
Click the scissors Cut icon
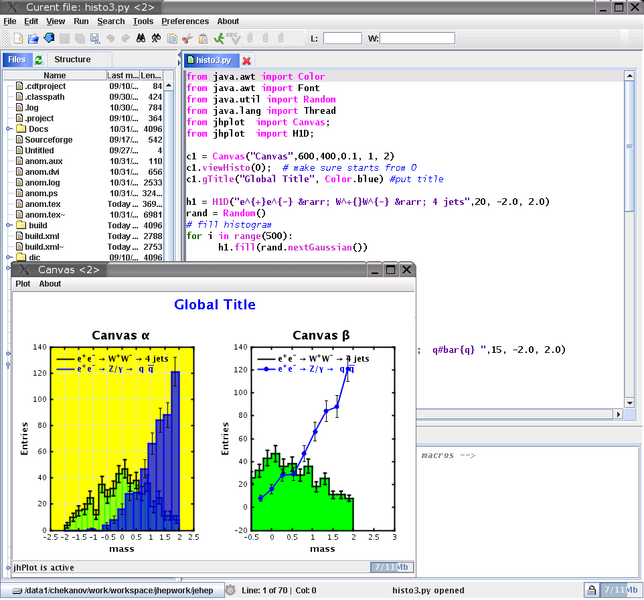coord(187,39)
